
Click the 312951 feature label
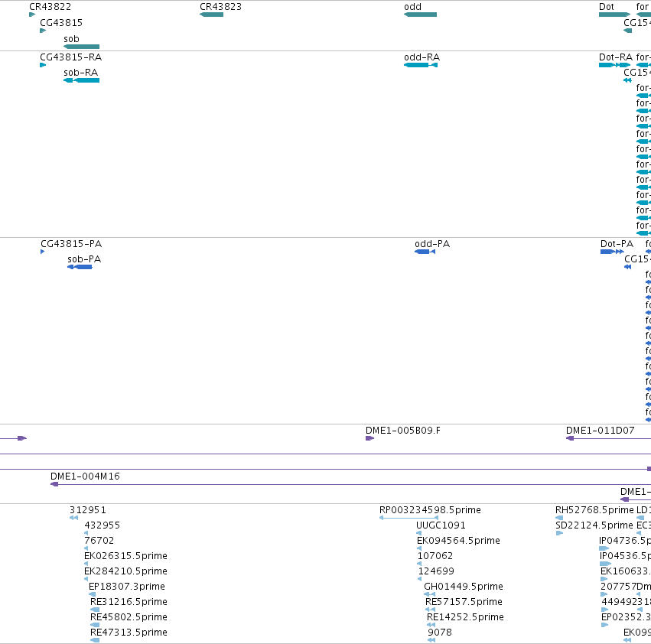click(x=88, y=510)
